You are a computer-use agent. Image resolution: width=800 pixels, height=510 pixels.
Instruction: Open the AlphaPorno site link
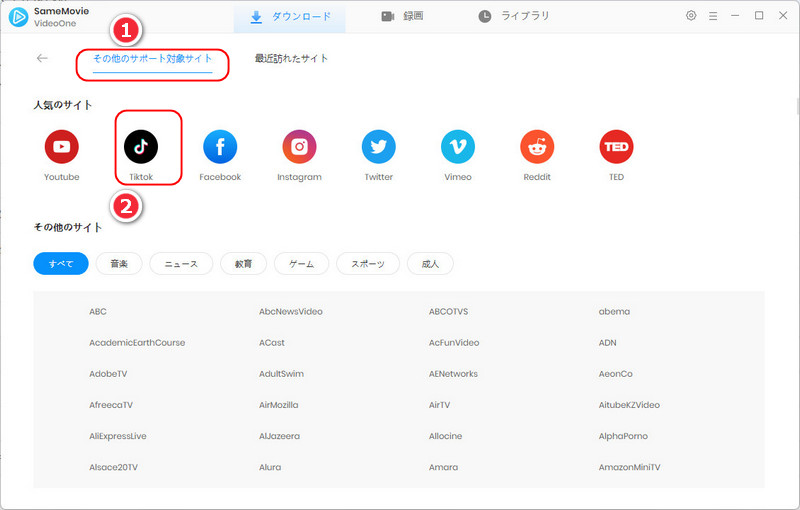click(x=623, y=436)
